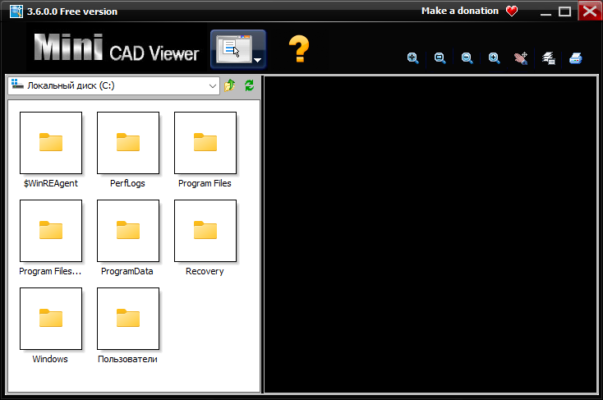Click the Mini CAD Viewer title bar app icon

click(16, 11)
